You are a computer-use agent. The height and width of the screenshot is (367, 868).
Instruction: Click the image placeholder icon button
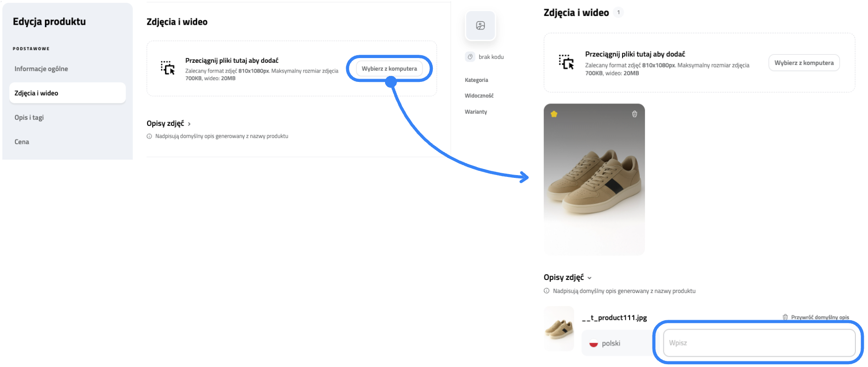480,26
